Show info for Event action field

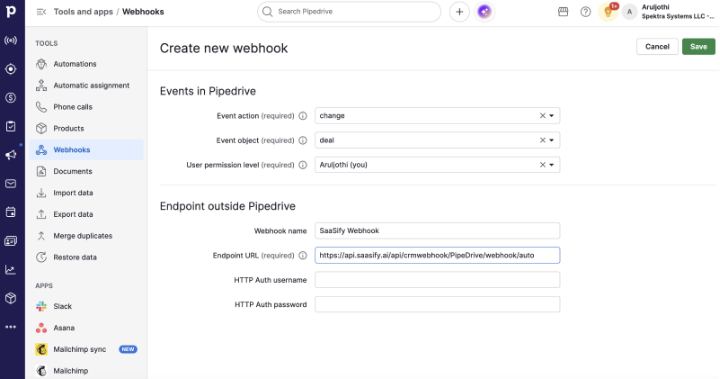(303, 116)
